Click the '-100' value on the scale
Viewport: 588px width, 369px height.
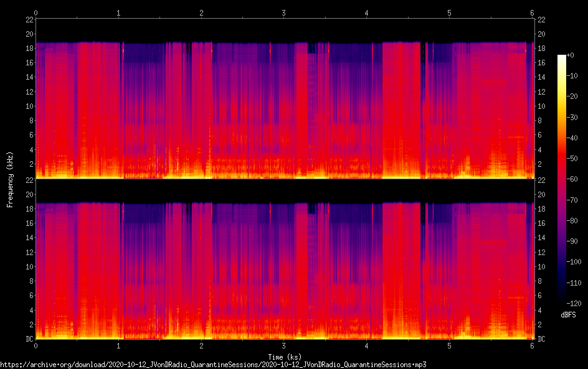click(x=574, y=262)
